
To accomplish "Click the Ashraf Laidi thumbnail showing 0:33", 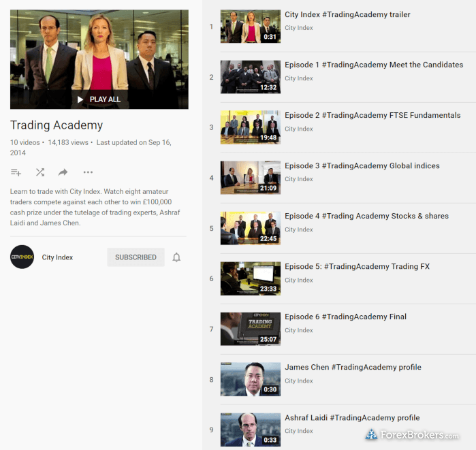I will 251,430.
